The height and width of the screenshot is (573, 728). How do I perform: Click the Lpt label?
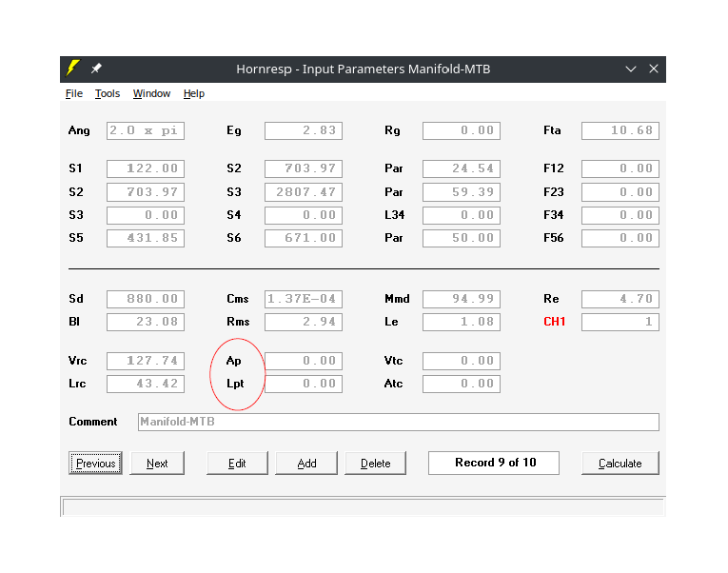pyautogui.click(x=235, y=384)
